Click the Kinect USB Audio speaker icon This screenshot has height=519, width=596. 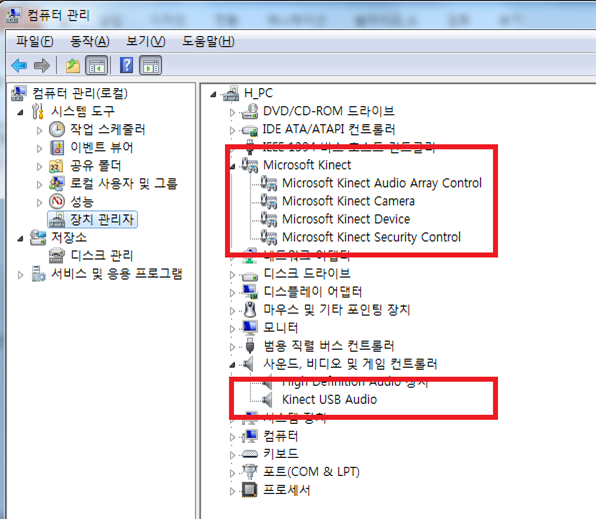(268, 400)
